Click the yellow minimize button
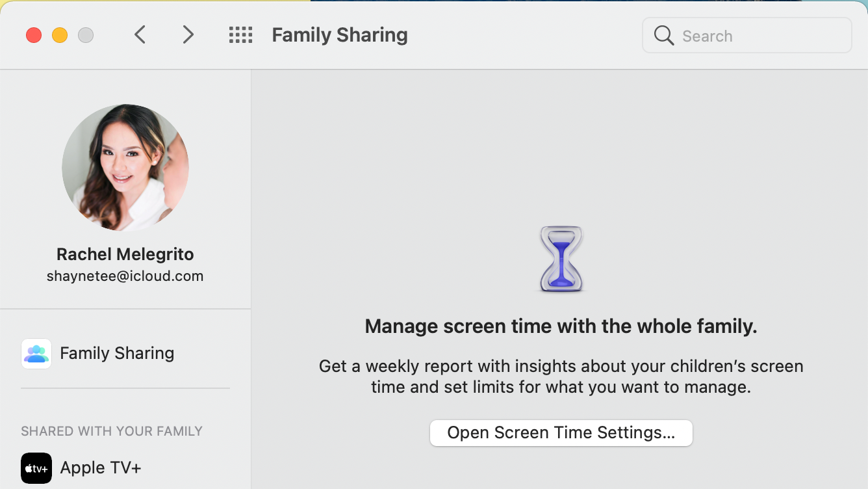The height and width of the screenshot is (489, 868). click(x=60, y=35)
